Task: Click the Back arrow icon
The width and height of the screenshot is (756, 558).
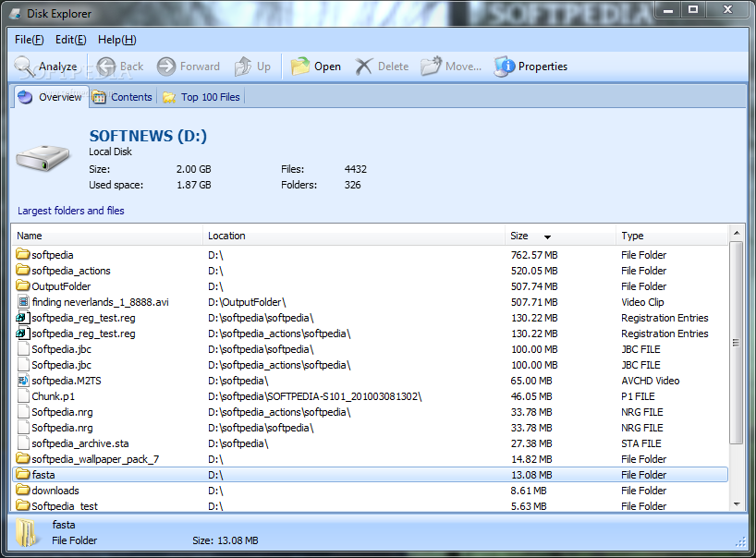Action: [105, 67]
